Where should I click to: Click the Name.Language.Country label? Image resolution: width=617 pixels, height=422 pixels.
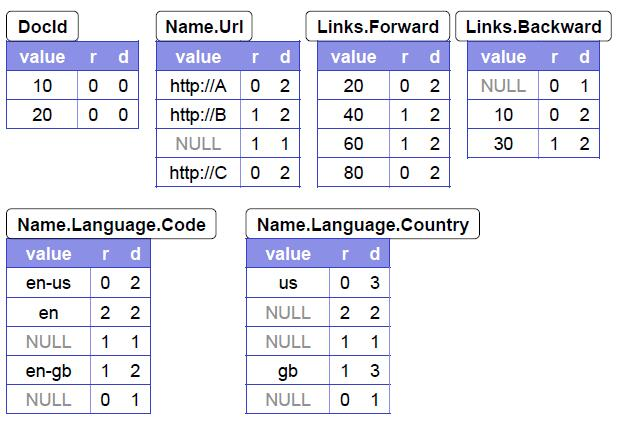362,224
